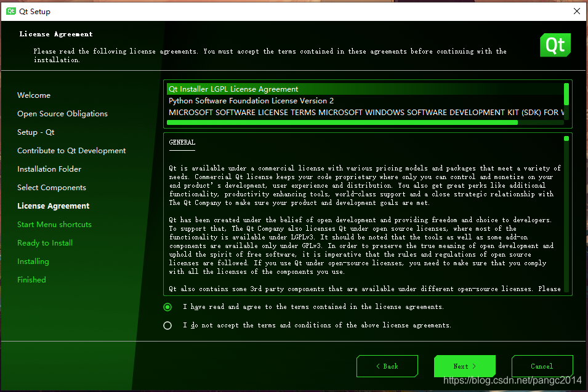Click License Agreement step in sidebar
588x392 pixels.
53,206
